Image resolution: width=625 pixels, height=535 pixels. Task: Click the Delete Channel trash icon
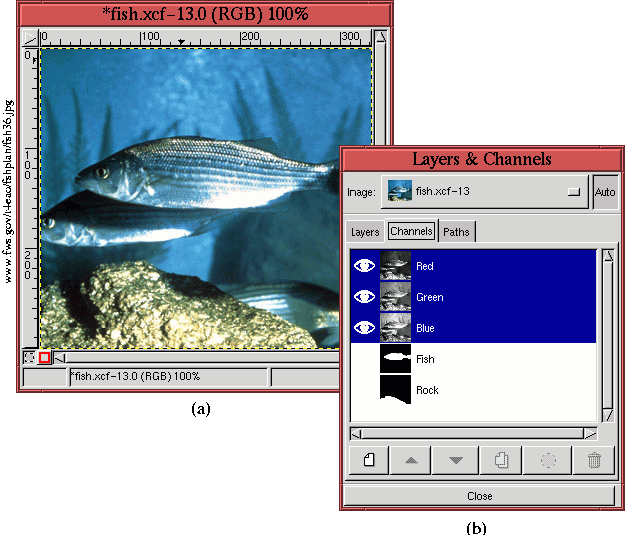(x=593, y=460)
